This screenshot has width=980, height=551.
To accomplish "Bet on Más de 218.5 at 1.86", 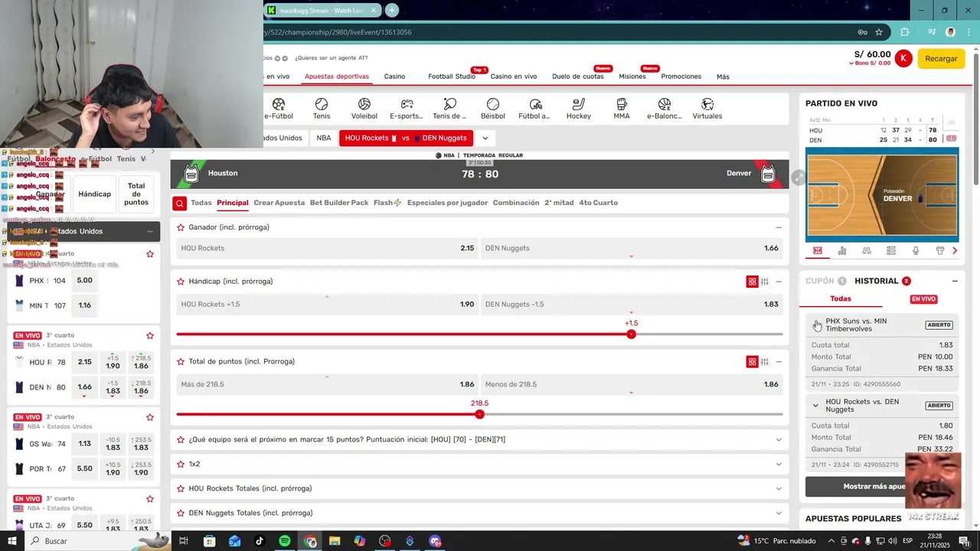I will pos(327,385).
